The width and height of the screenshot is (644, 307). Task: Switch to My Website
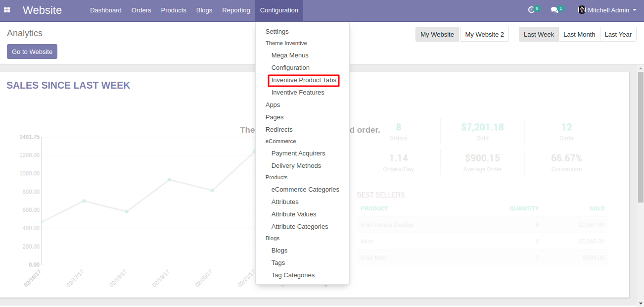click(x=437, y=34)
